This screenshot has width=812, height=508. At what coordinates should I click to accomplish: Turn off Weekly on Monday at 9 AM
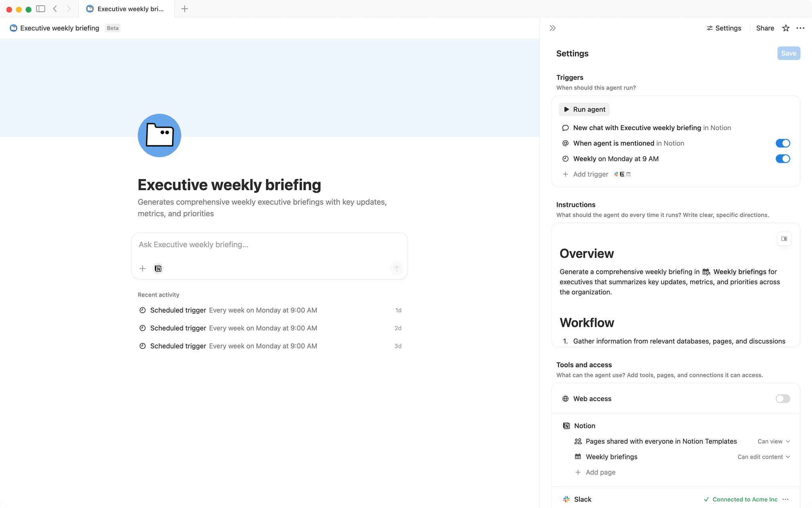coord(782,158)
